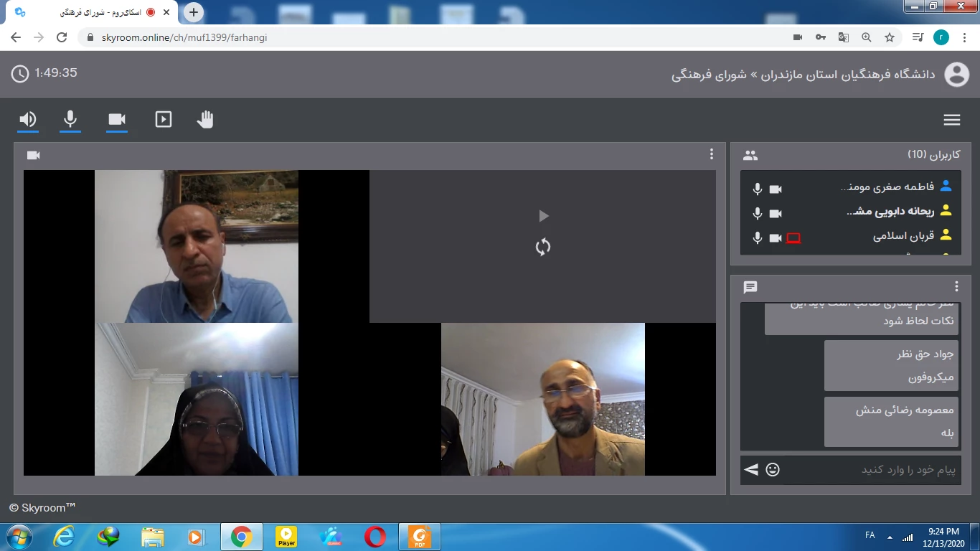Raise hand using the hand icon
Image resolution: width=980 pixels, height=551 pixels.
click(206, 119)
